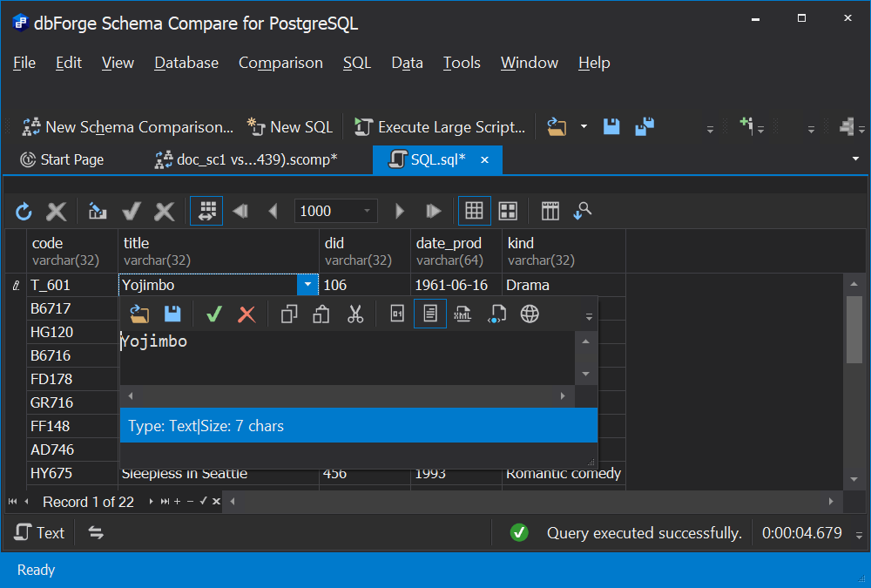The image size is (871, 588).
Task: Click New SQL toolbar button
Action: 291,126
